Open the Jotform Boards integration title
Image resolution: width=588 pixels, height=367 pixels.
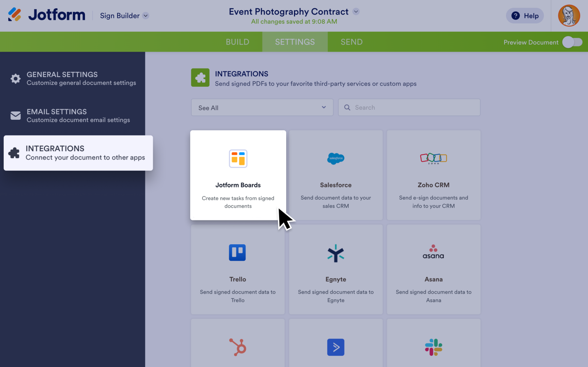(238, 185)
